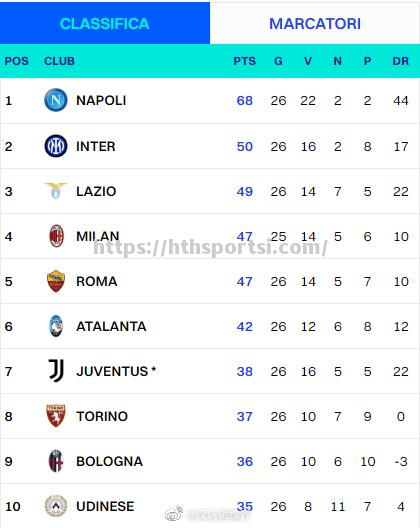
Task: Click the Inter club crest
Action: 56,146
